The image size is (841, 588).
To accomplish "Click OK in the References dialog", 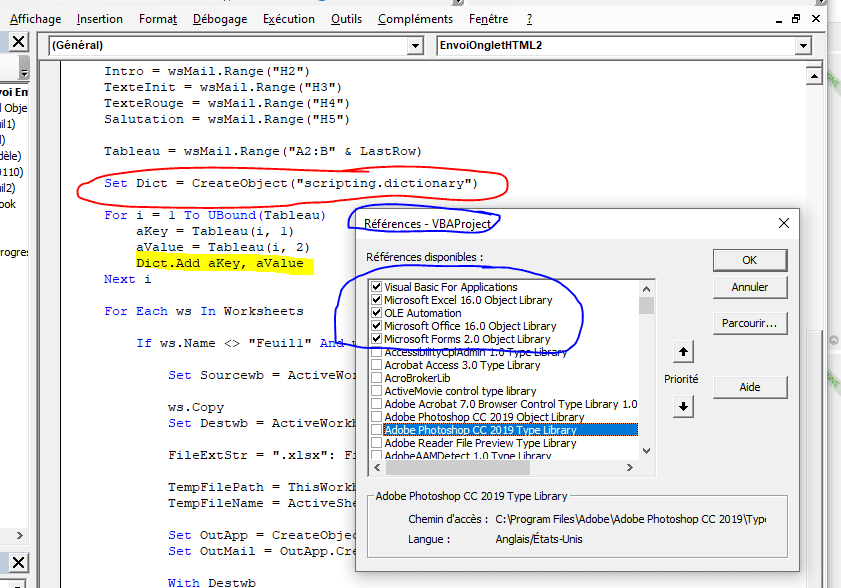I will [x=750, y=259].
